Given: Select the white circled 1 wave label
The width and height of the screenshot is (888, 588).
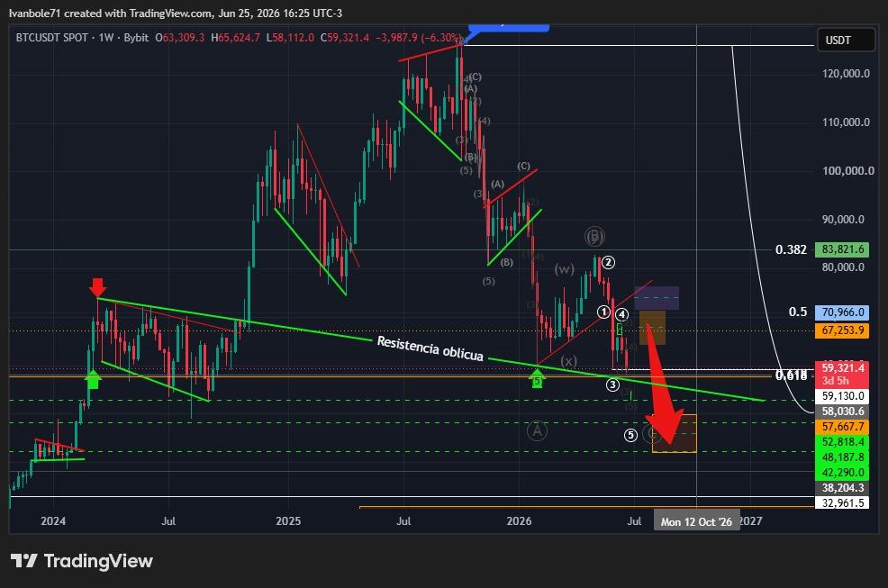Looking at the screenshot, I should click(603, 312).
